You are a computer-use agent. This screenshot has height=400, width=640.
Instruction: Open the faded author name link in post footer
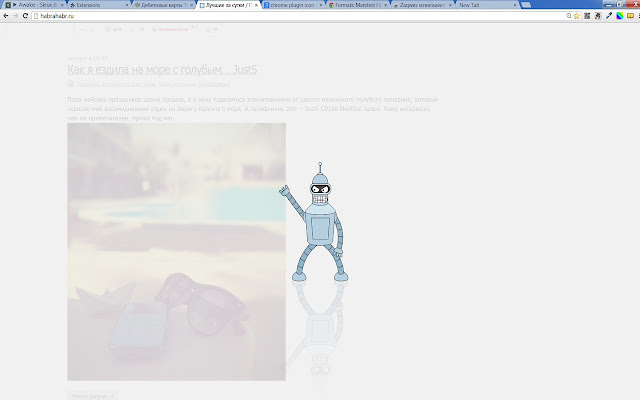tap(173, 29)
